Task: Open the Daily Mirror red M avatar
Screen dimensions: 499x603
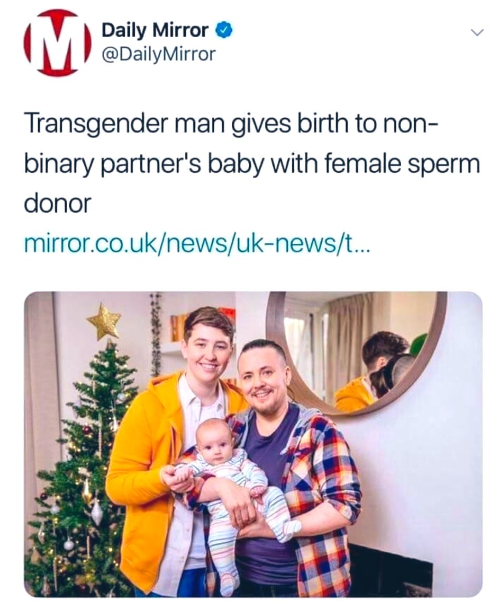Action: [x=58, y=42]
